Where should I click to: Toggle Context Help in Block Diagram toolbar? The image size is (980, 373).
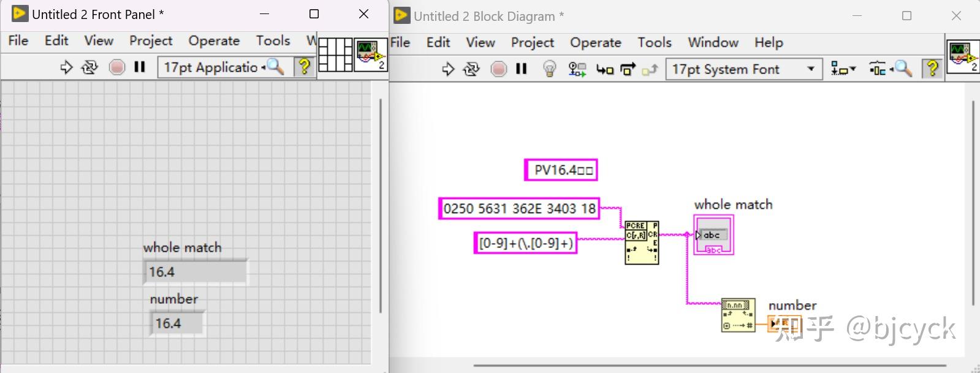coord(932,69)
